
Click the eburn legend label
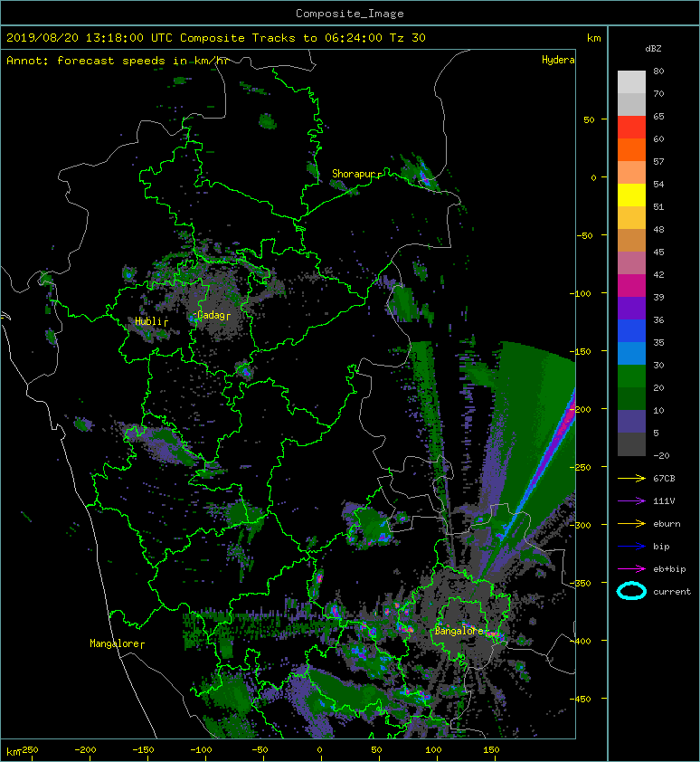tap(667, 523)
